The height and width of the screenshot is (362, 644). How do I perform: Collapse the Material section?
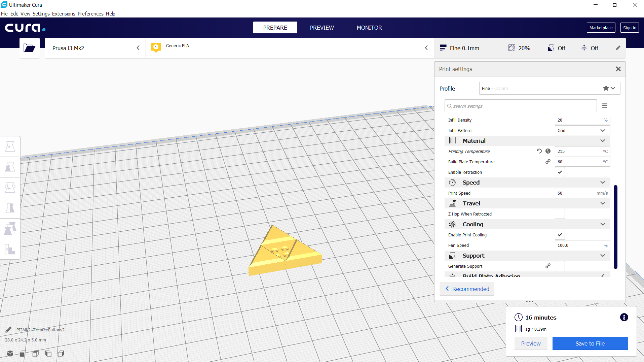pos(527,141)
